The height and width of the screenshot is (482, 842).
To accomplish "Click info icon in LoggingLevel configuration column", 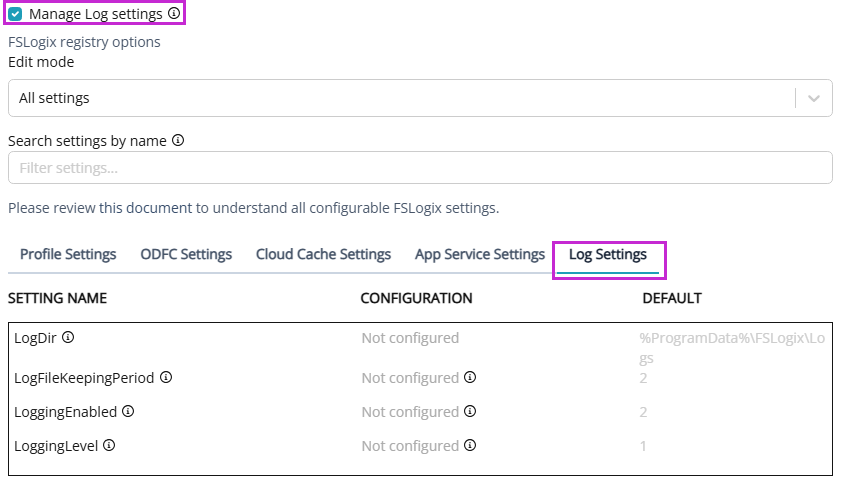I will pyautogui.click(x=470, y=445).
